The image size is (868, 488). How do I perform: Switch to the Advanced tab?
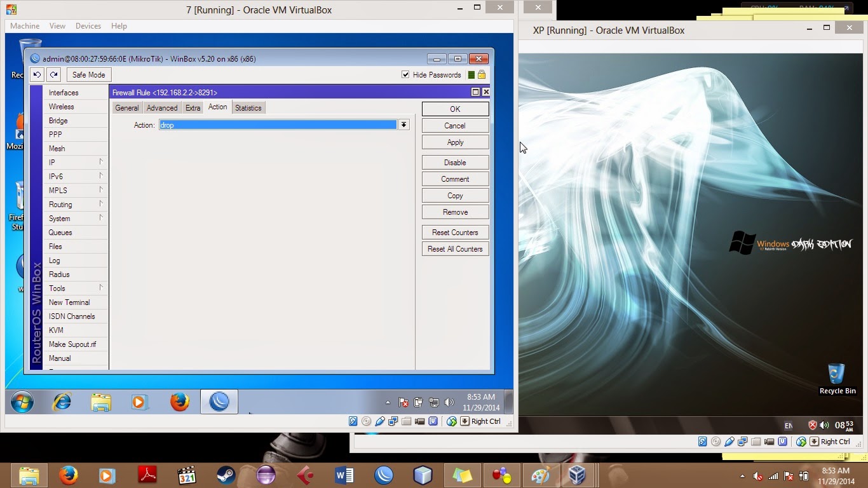click(162, 108)
